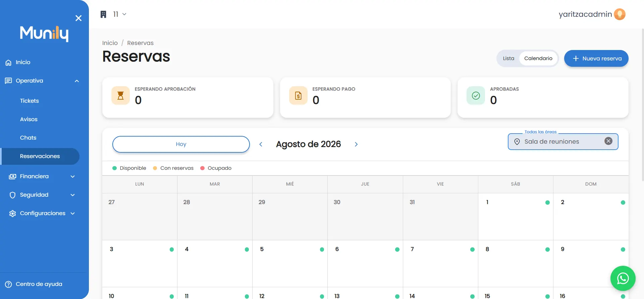The width and height of the screenshot is (644, 299).
Task: Click the availability dot on day 1
Action: click(547, 202)
